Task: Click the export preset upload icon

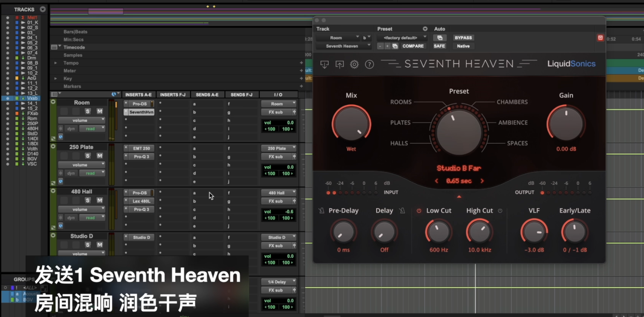Action: coord(339,64)
